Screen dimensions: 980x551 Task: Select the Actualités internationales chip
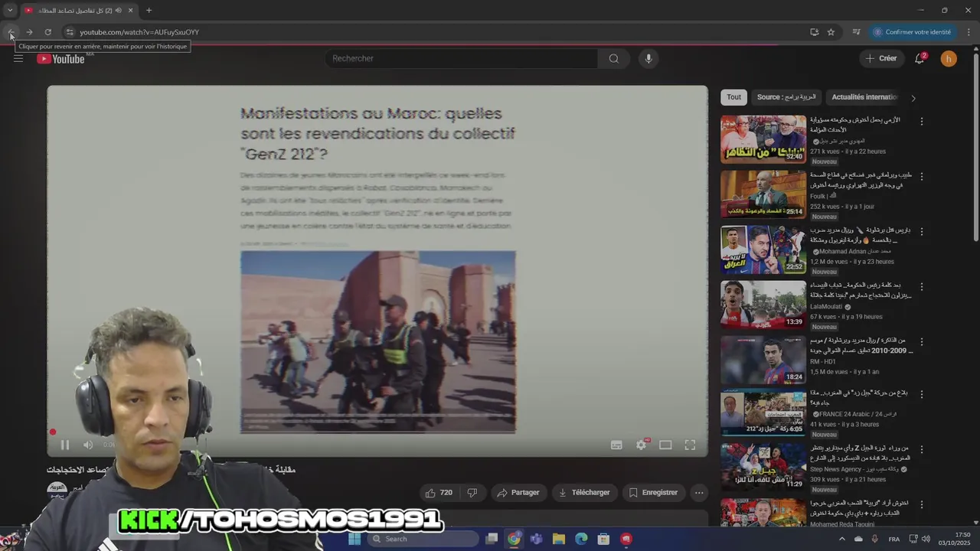pos(864,97)
